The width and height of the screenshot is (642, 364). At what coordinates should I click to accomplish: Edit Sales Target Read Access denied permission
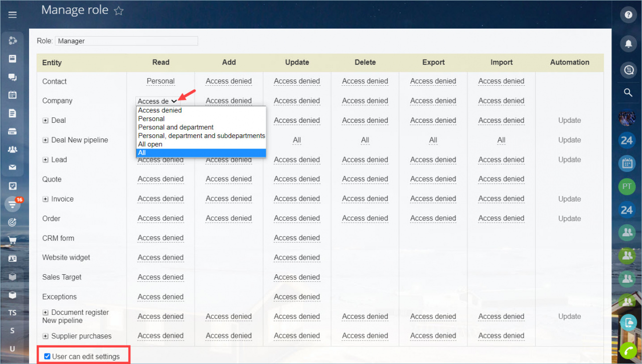pos(160,277)
